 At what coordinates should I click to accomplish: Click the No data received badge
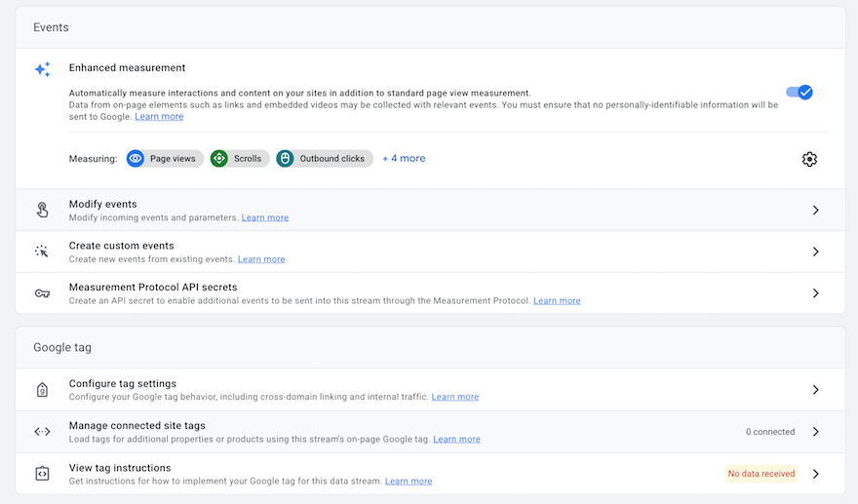761,474
